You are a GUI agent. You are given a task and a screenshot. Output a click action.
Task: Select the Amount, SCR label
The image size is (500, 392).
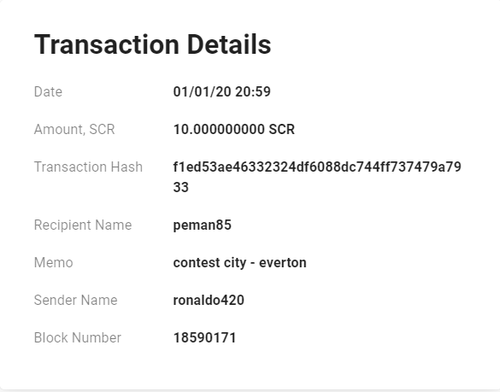[x=74, y=129]
